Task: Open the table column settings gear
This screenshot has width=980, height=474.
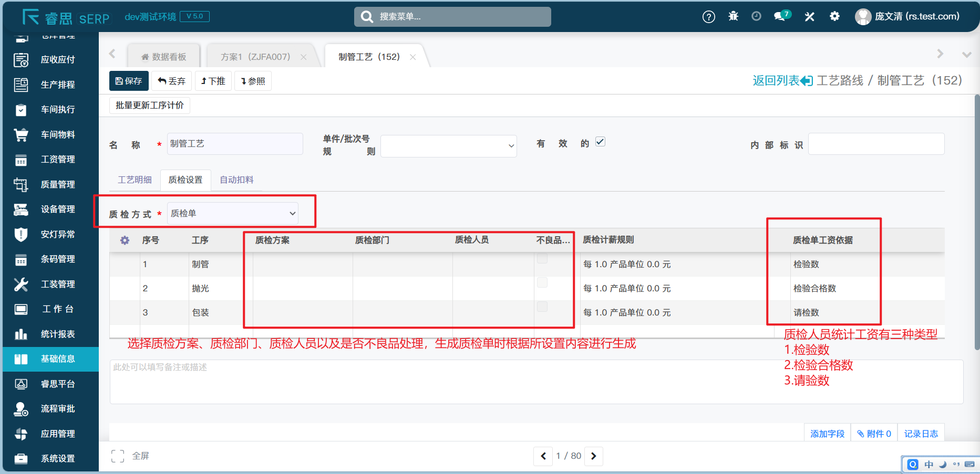Action: [125, 240]
